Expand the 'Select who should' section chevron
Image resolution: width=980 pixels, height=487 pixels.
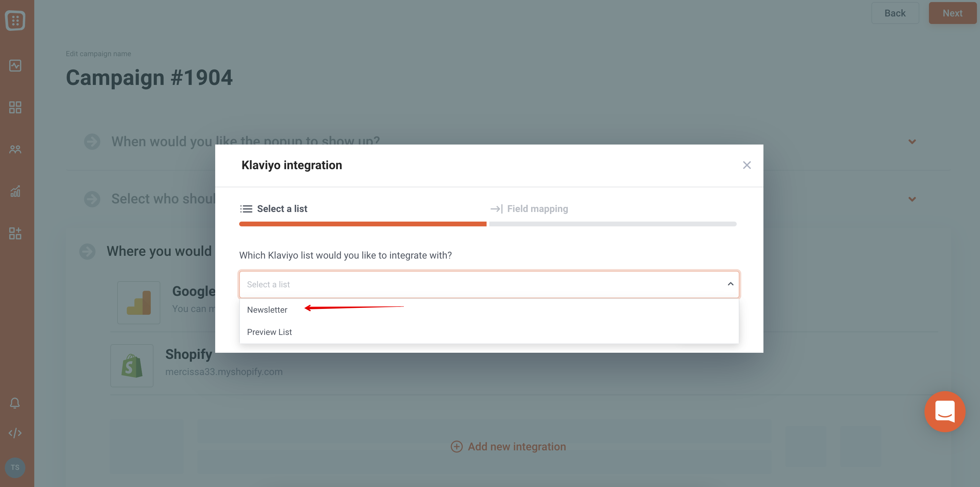912,199
